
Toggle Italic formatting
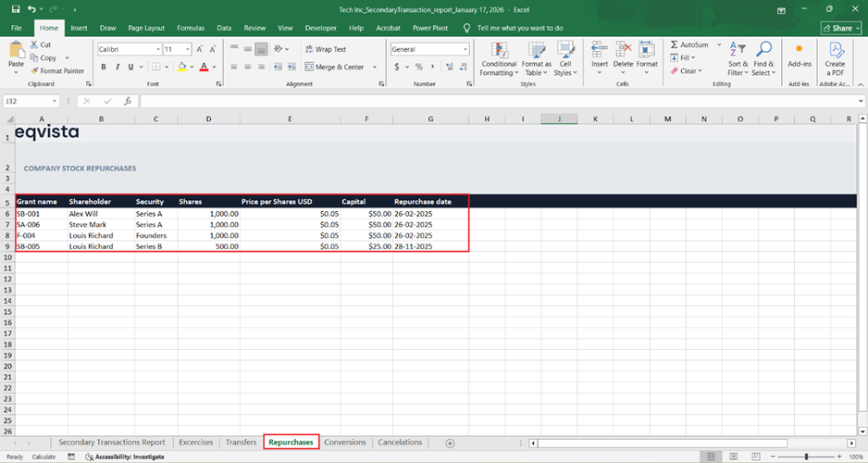pyautogui.click(x=117, y=67)
